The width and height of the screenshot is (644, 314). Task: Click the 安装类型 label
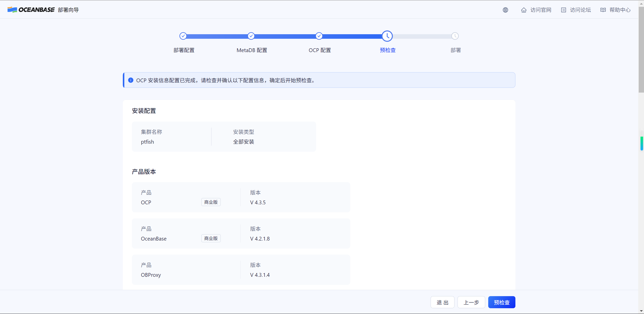click(244, 132)
